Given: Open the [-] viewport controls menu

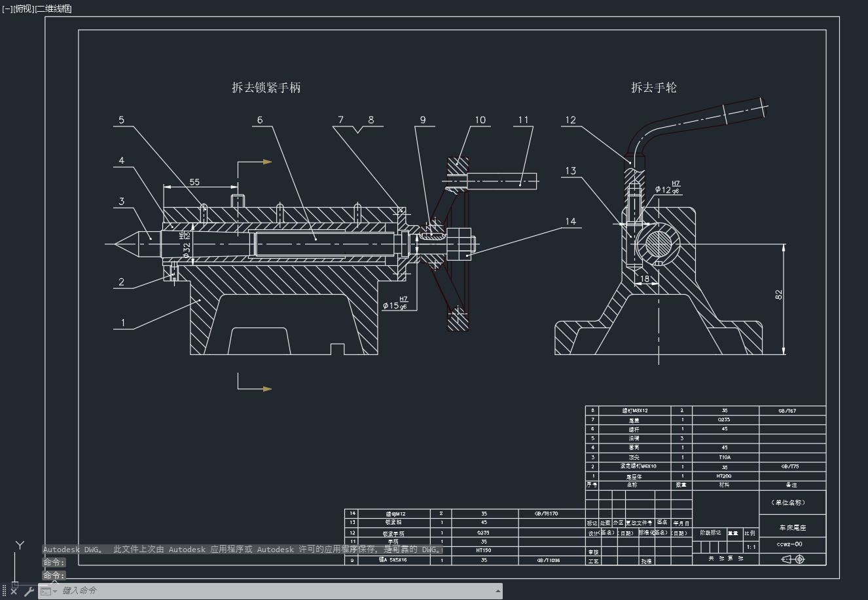Looking at the screenshot, I should [7, 9].
